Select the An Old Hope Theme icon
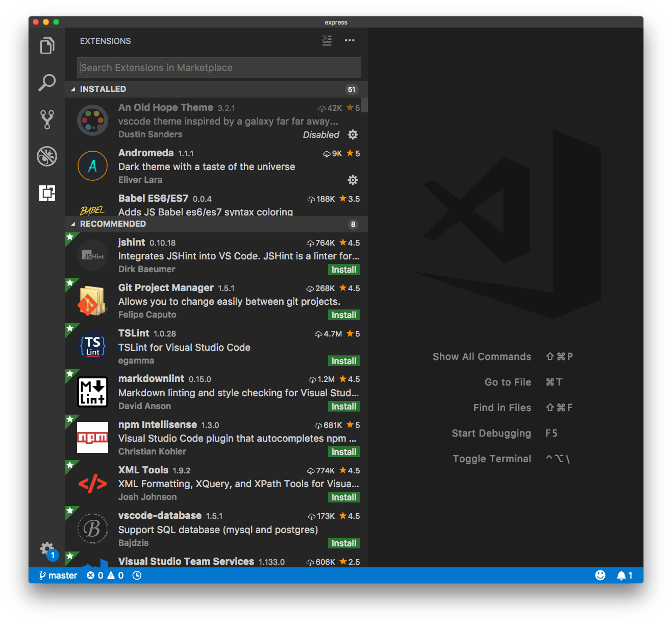This screenshot has width=672, height=624. (x=92, y=121)
